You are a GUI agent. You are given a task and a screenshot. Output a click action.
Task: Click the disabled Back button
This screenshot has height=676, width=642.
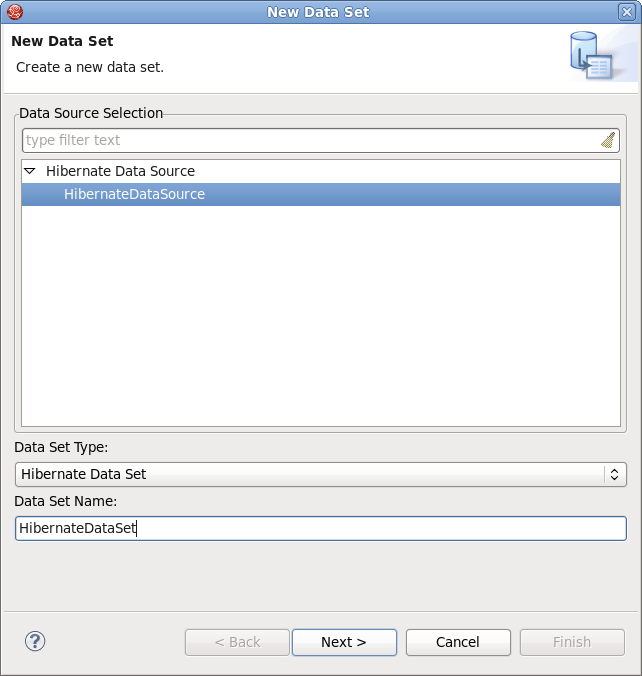(x=237, y=642)
